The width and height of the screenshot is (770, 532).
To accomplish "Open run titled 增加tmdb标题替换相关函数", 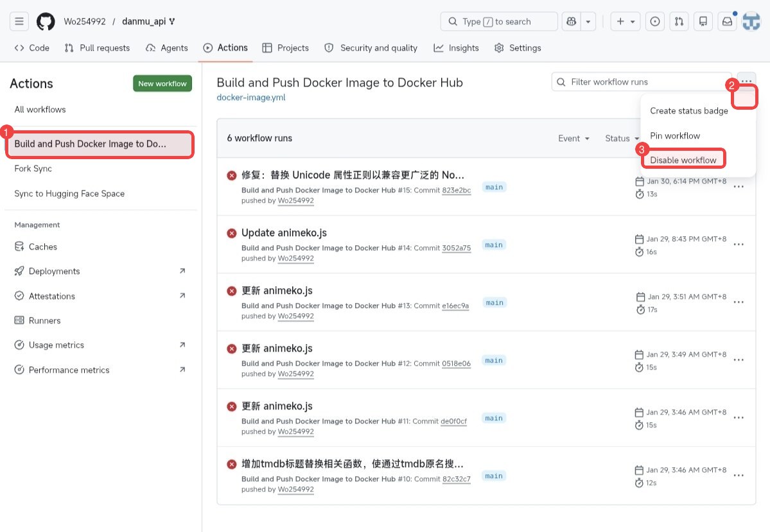I will [x=352, y=464].
